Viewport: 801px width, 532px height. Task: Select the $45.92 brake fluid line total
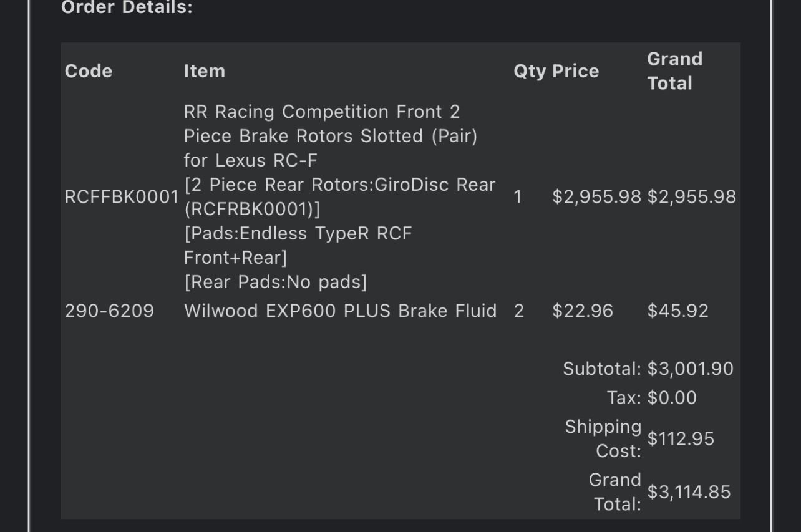pyautogui.click(x=677, y=311)
